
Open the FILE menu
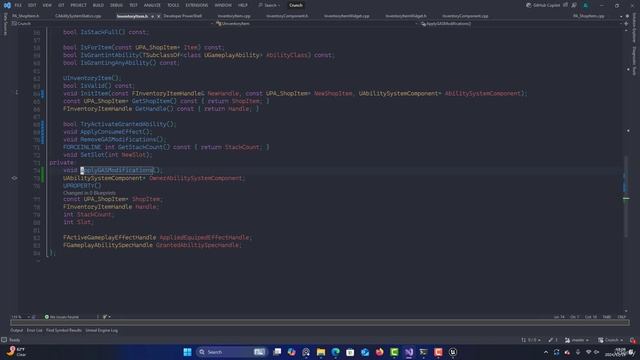coord(18,5)
